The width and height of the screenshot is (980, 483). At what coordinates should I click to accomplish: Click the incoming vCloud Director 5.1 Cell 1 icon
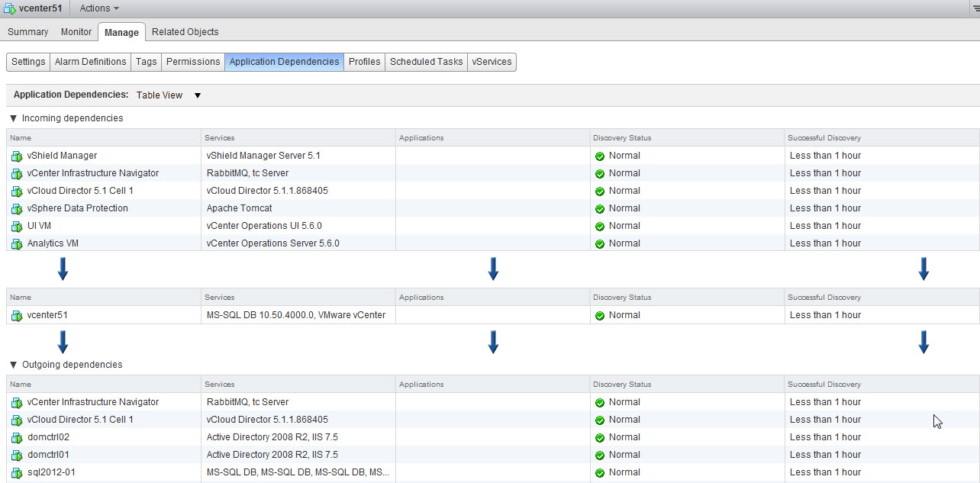click(x=17, y=192)
